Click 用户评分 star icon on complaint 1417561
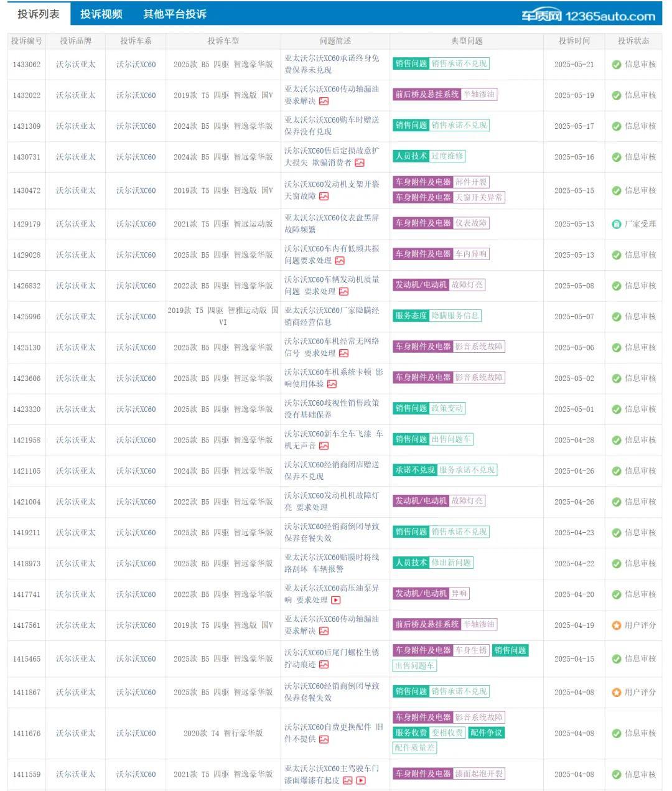 617,625
